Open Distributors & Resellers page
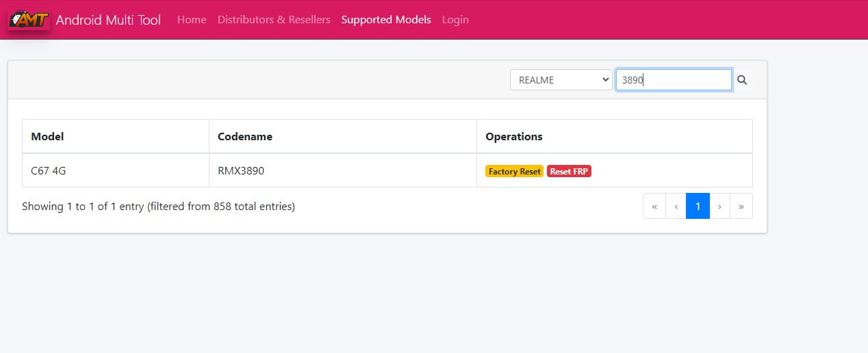This screenshot has height=353, width=868. [274, 20]
